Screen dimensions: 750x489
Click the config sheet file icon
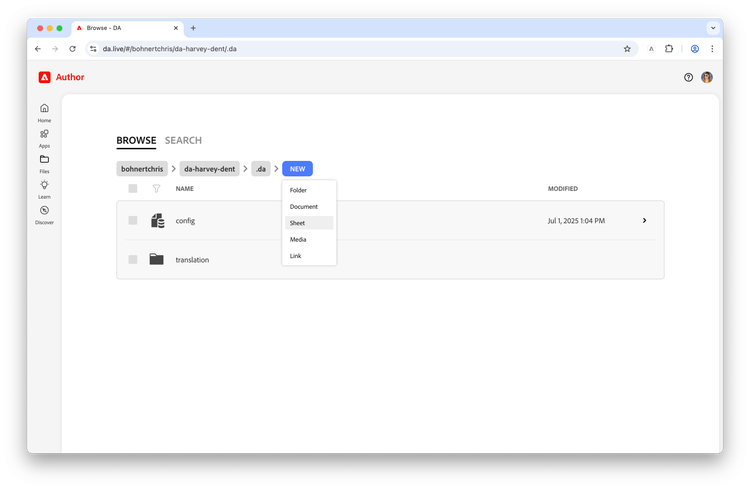[157, 221]
